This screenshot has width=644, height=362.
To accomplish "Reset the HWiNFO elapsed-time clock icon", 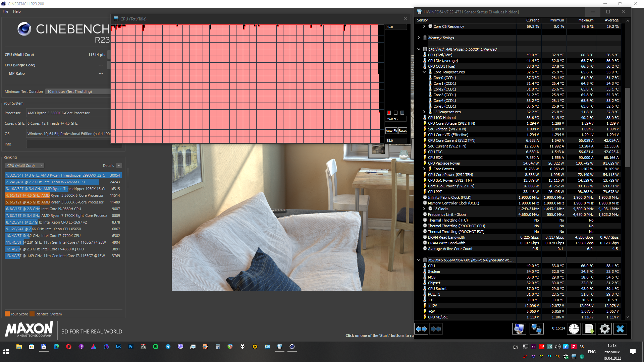I will [x=574, y=329].
